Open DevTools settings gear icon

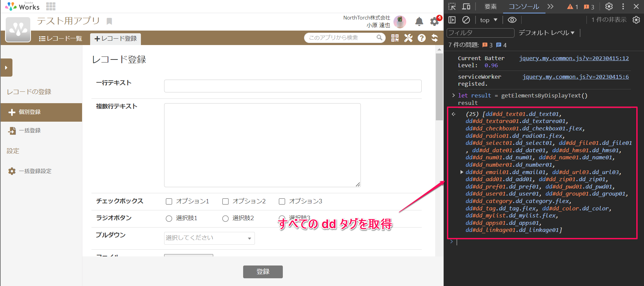[x=609, y=6]
